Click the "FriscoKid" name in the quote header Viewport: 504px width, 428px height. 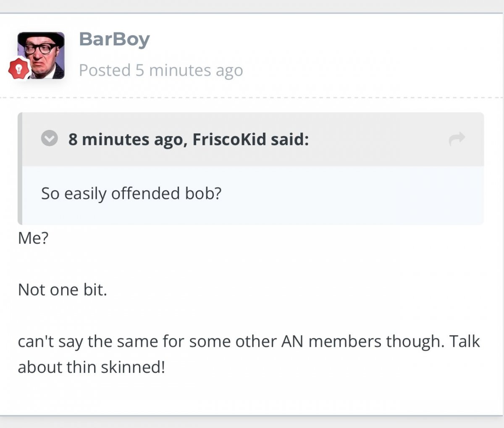pos(229,139)
